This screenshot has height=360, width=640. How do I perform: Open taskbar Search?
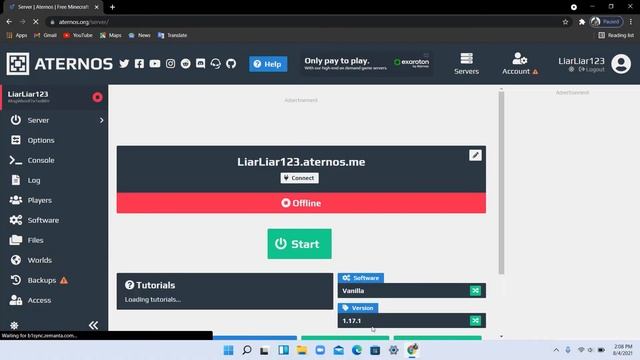[x=247, y=350]
